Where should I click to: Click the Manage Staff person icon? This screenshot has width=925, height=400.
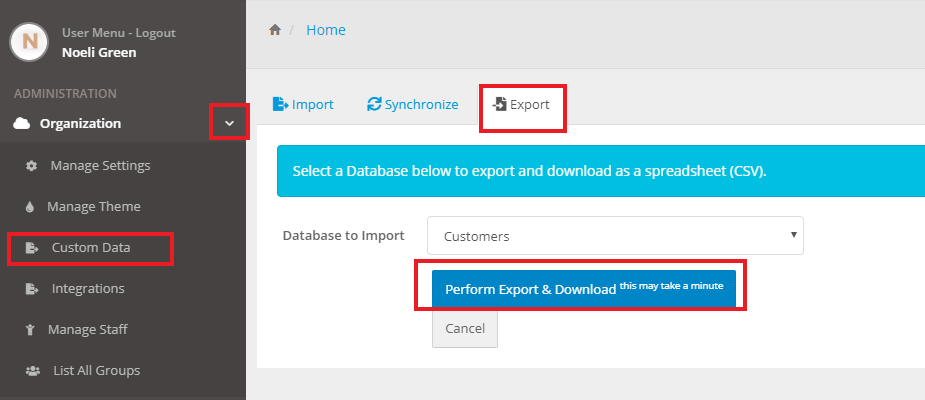coord(31,330)
